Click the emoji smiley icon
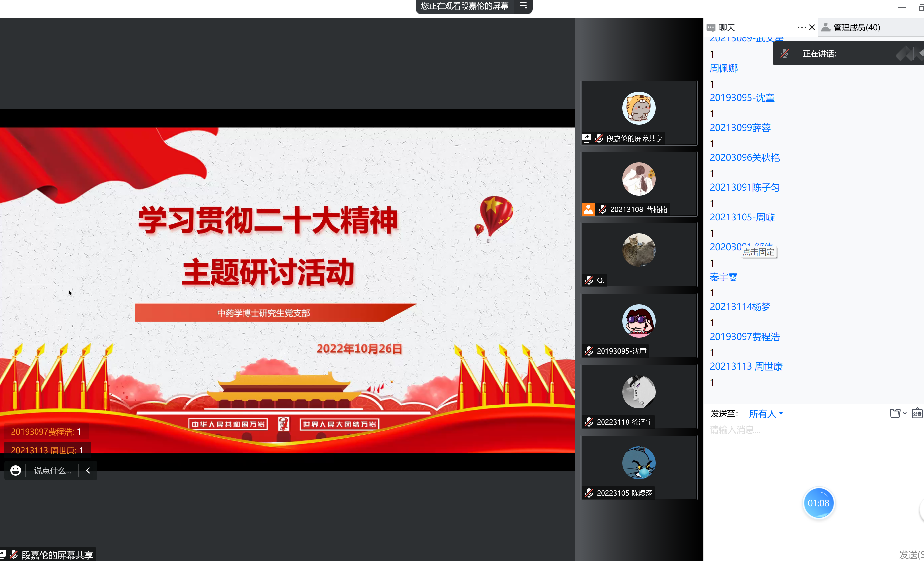 coord(15,470)
